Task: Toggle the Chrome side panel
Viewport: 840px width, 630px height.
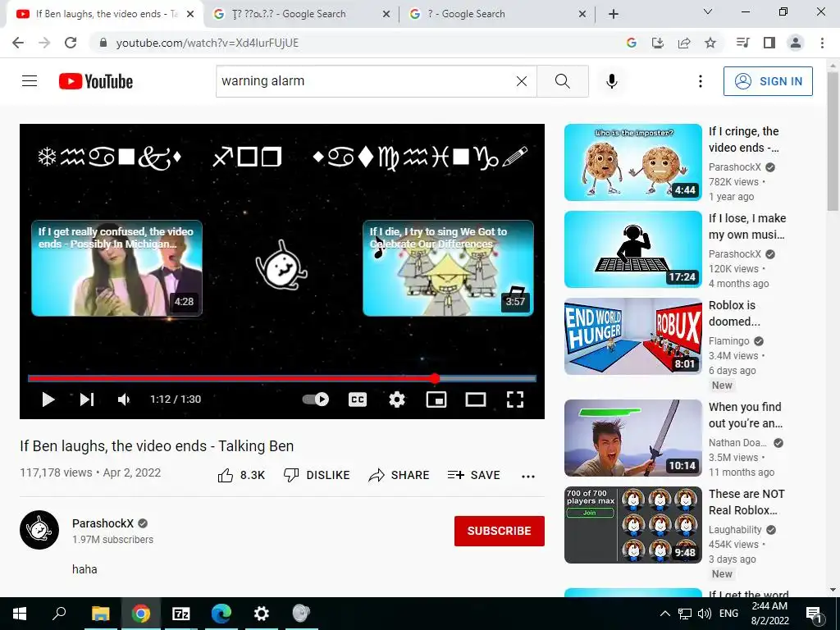Action: point(769,43)
